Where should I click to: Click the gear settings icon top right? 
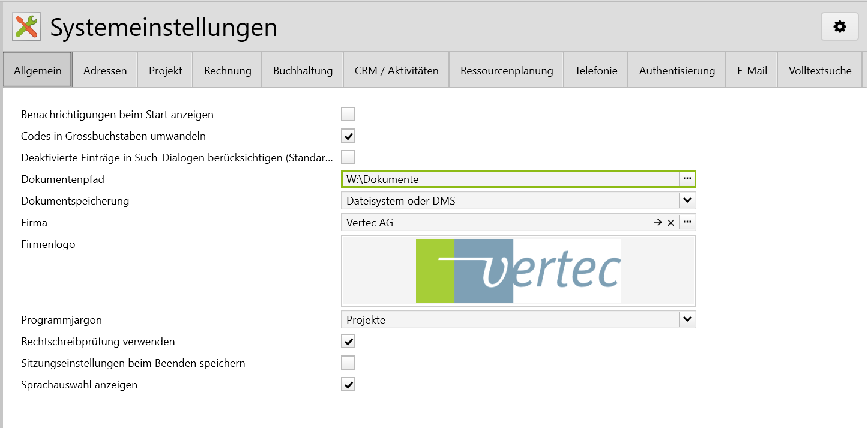[839, 27]
